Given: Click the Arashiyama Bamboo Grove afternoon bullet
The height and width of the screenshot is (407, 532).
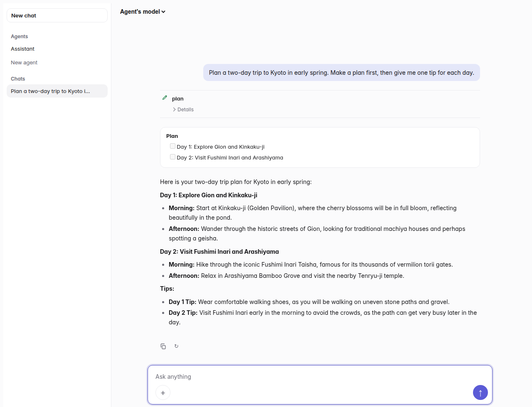Looking at the screenshot, I should tap(286, 276).
